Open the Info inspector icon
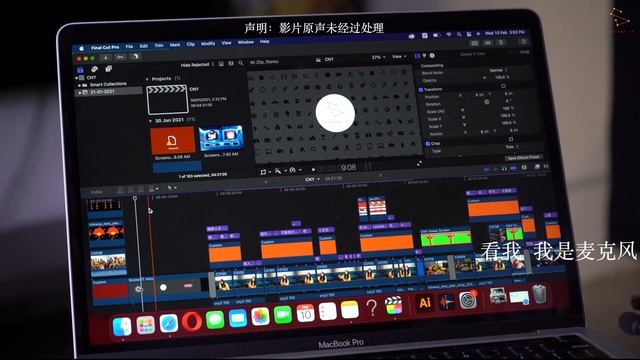The height and width of the screenshot is (360, 640). [x=432, y=56]
